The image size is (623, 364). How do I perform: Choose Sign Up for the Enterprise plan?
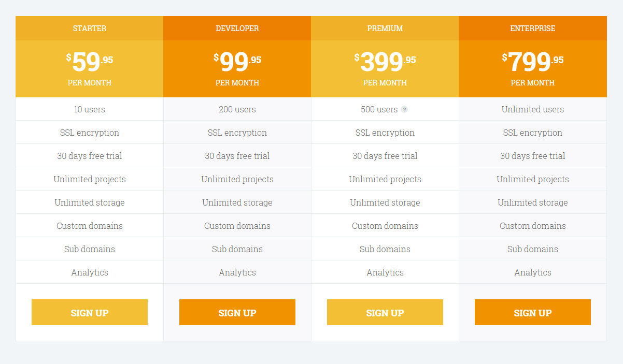532,312
